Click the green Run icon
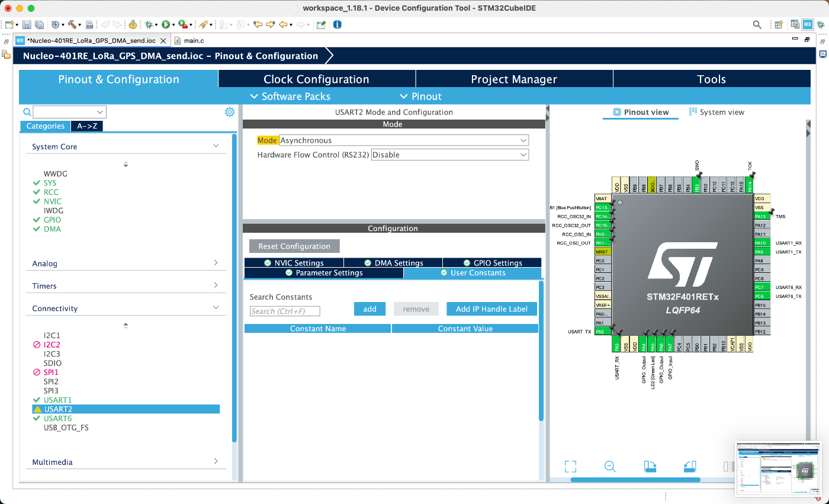Viewport: 829px width, 504px height. coord(166,24)
